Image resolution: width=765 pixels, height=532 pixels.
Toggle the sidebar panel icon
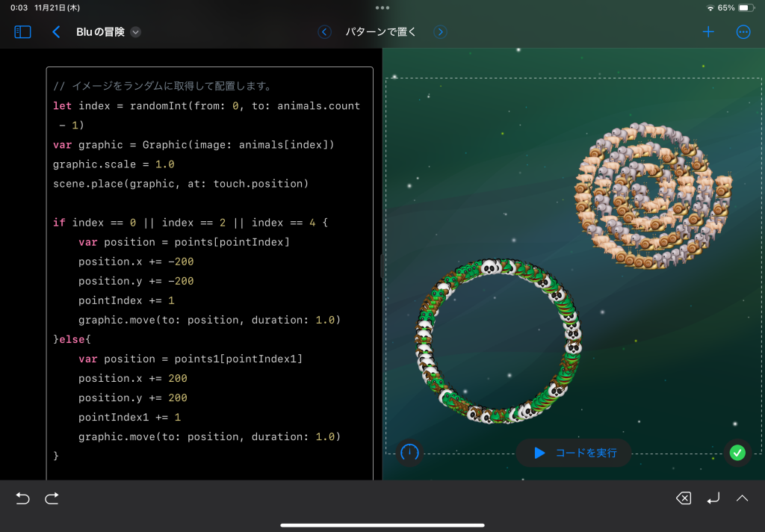pos(23,32)
